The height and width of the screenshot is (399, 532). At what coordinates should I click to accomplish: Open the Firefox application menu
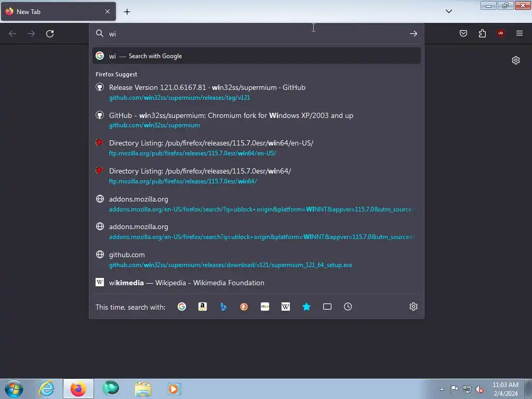tap(520, 33)
